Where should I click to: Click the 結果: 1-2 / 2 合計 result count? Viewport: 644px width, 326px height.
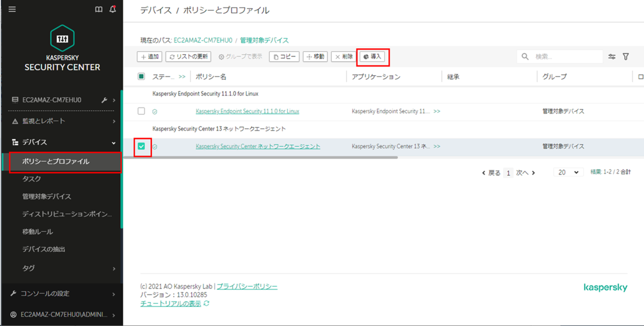tap(610, 172)
